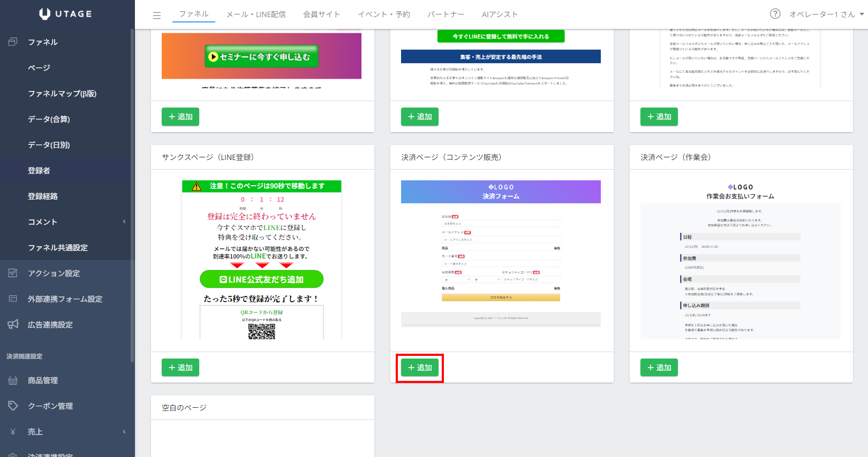This screenshot has width=868, height=457.
Task: Expand the コメント submenu chevron
Action: click(x=124, y=222)
